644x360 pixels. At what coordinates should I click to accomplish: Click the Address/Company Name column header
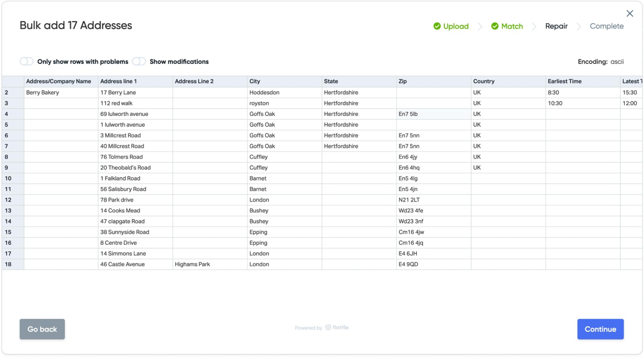pyautogui.click(x=59, y=81)
